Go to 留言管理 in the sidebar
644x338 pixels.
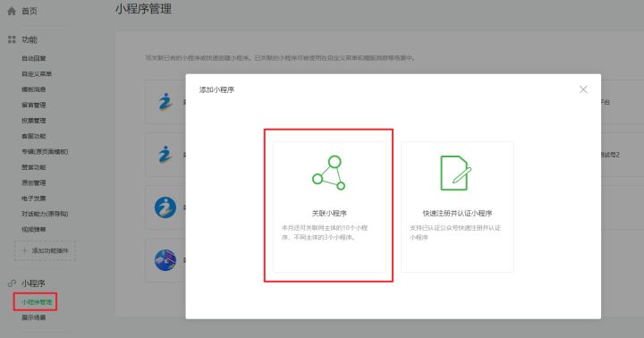[34, 106]
